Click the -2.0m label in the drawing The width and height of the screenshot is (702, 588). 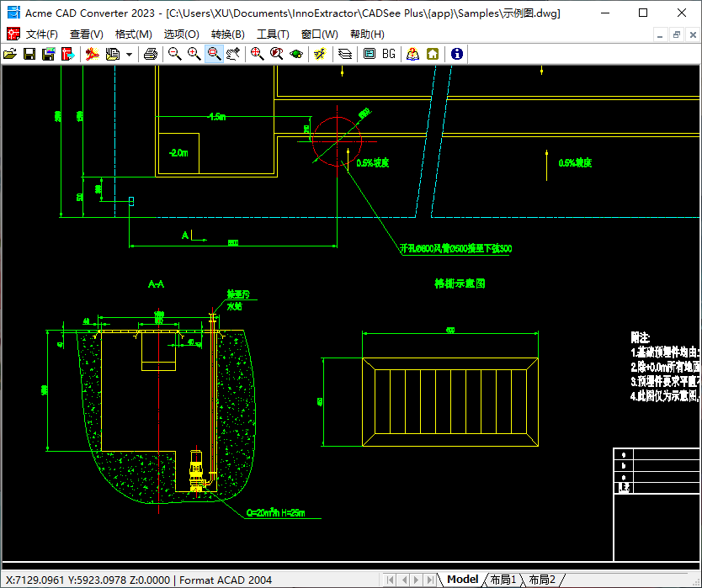click(x=178, y=153)
